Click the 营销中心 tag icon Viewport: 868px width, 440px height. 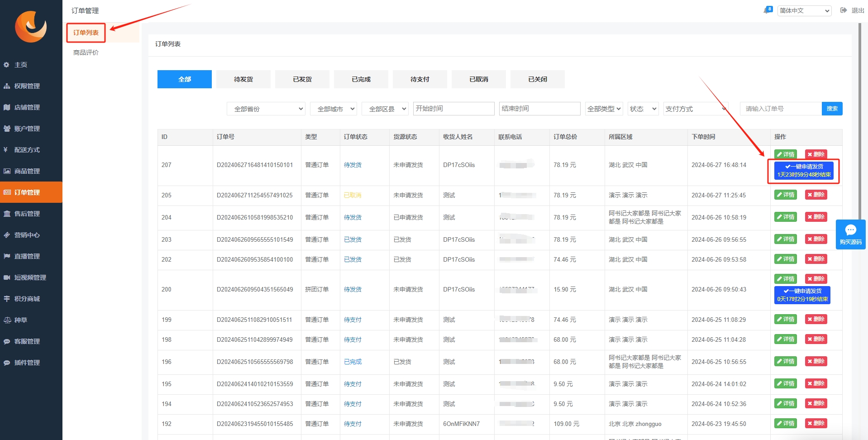7,235
